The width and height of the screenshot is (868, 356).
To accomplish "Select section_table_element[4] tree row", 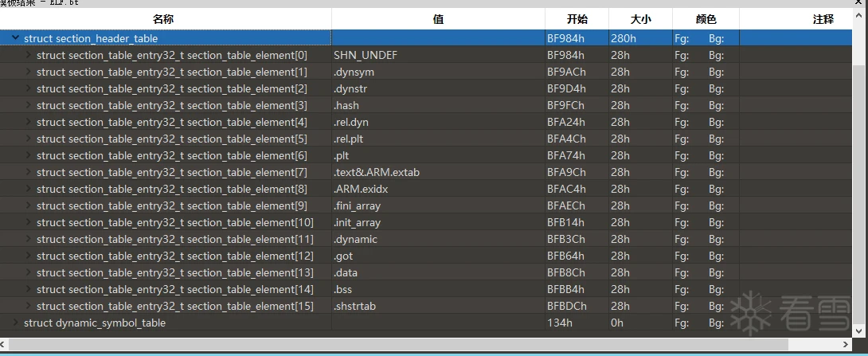I will (426, 123).
